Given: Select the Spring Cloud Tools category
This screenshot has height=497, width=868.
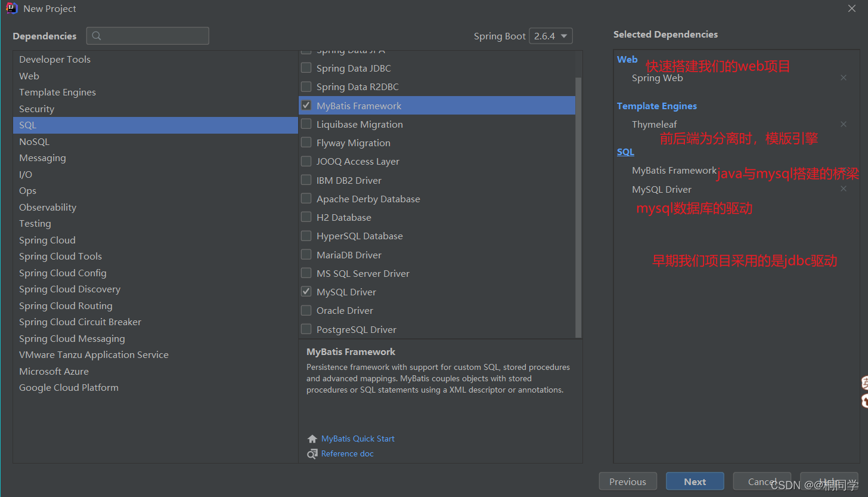Looking at the screenshot, I should (155, 256).
